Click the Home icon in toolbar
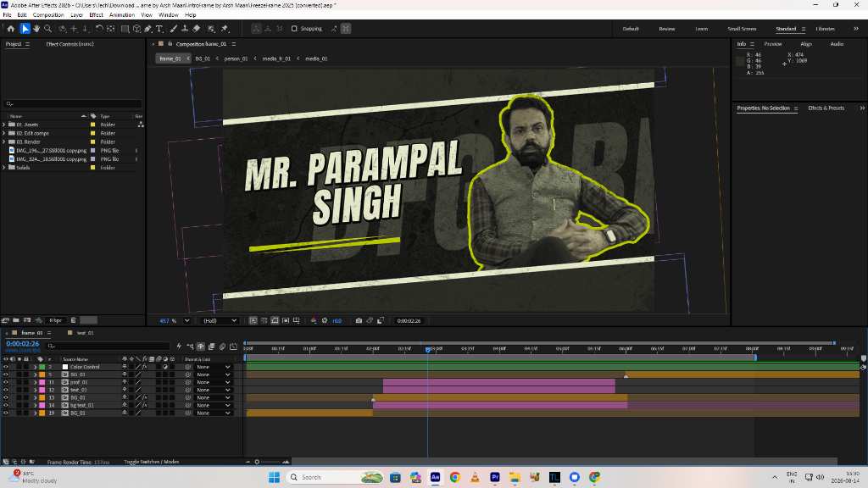868x488 pixels. (x=10, y=29)
